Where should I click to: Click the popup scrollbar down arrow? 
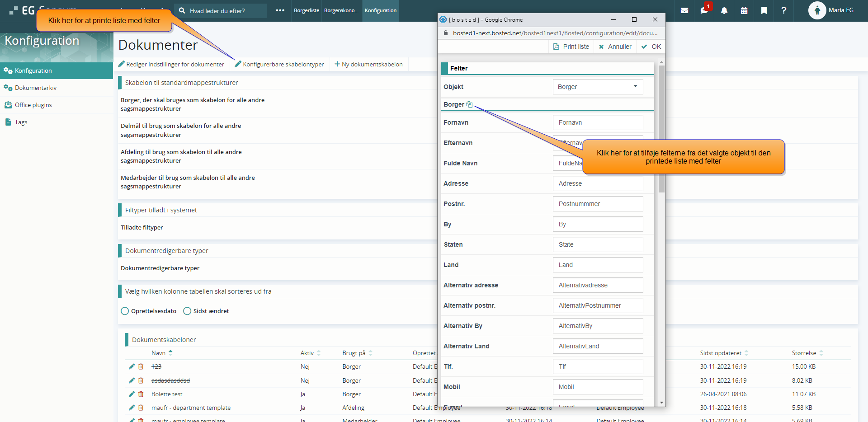[x=661, y=403]
